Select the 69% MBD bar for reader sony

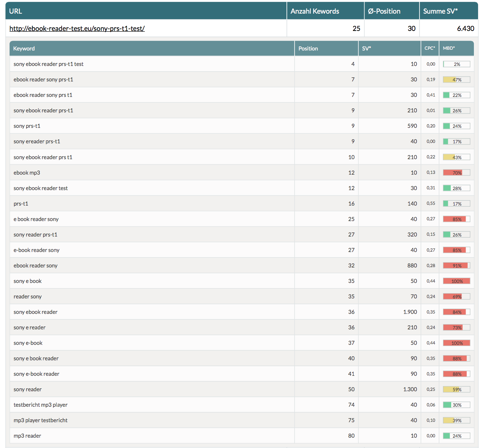(x=457, y=296)
